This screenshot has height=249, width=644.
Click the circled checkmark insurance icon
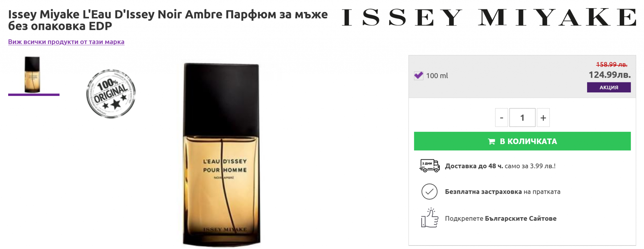(430, 191)
